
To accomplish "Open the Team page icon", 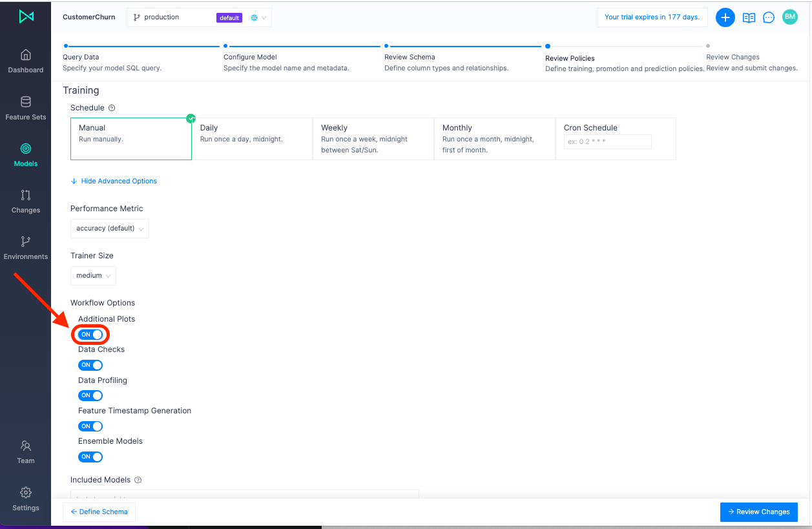I will click(x=25, y=451).
